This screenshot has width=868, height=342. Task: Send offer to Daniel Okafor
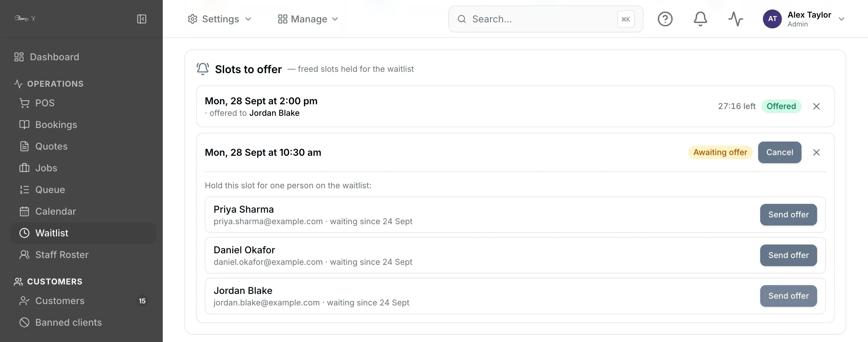pyautogui.click(x=788, y=255)
